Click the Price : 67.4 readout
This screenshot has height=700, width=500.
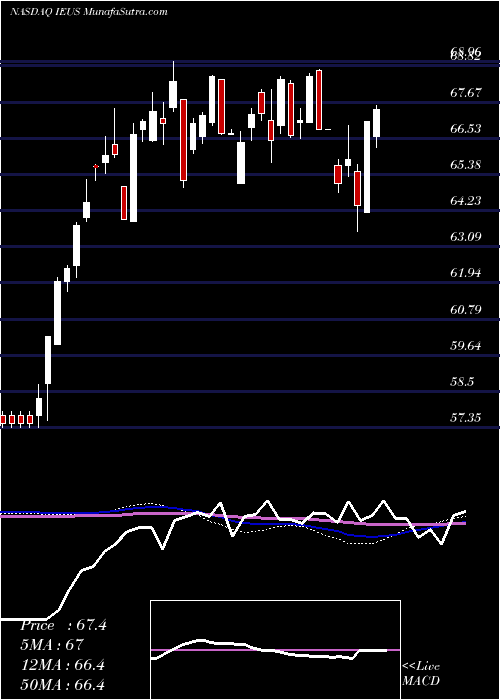coord(63,625)
